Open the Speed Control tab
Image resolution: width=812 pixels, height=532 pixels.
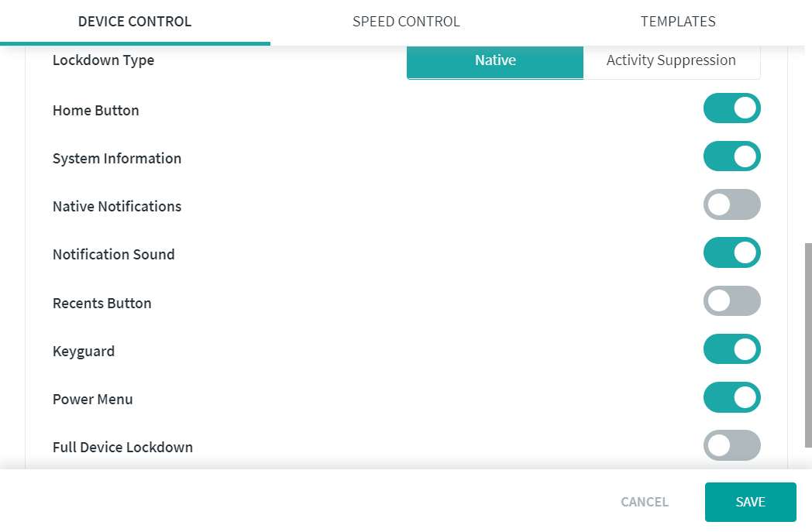click(406, 22)
